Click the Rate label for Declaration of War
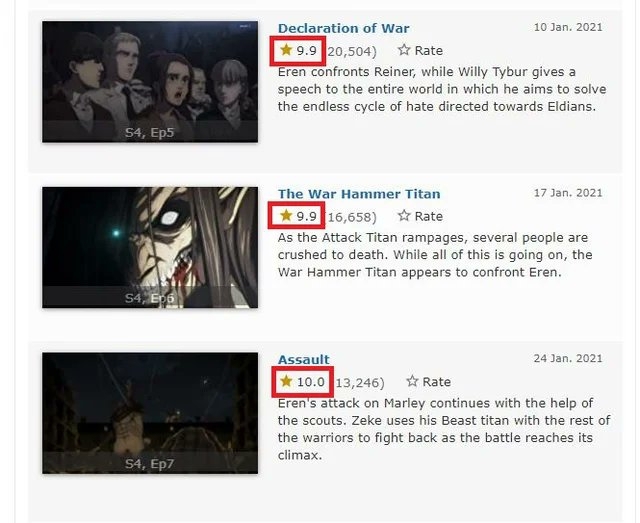This screenshot has width=640, height=523. (429, 51)
